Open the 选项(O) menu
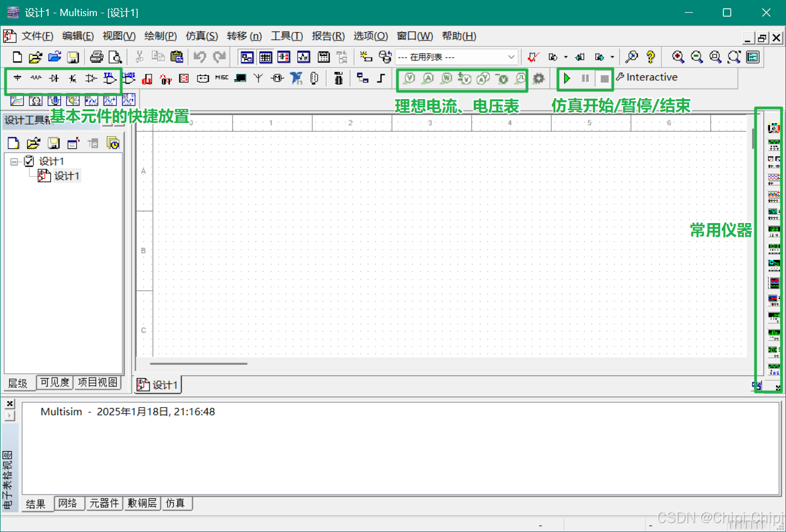The width and height of the screenshot is (786, 532). pos(371,36)
